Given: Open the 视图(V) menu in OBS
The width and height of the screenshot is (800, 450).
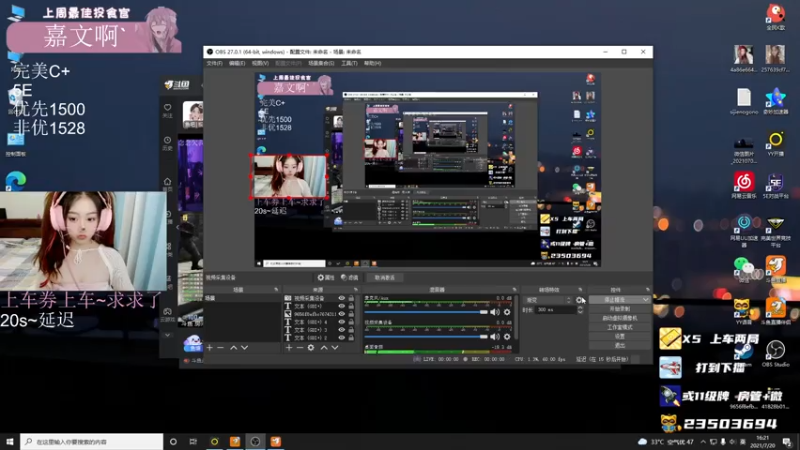Looking at the screenshot, I should point(260,63).
